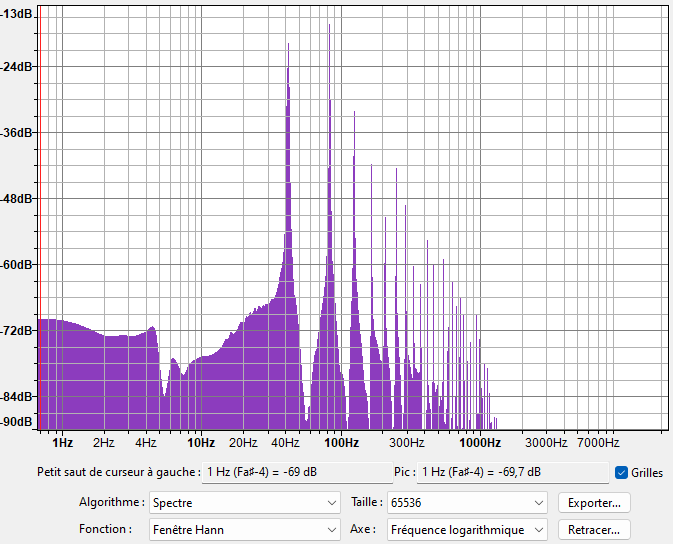This screenshot has height=544, width=673.
Task: Click the -36dB level label
Action: [x=16, y=133]
